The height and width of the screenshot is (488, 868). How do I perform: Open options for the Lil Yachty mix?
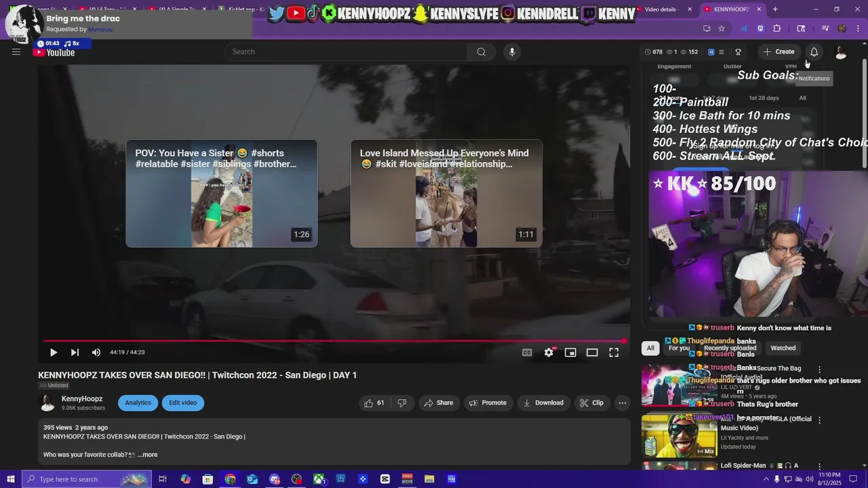point(819,420)
